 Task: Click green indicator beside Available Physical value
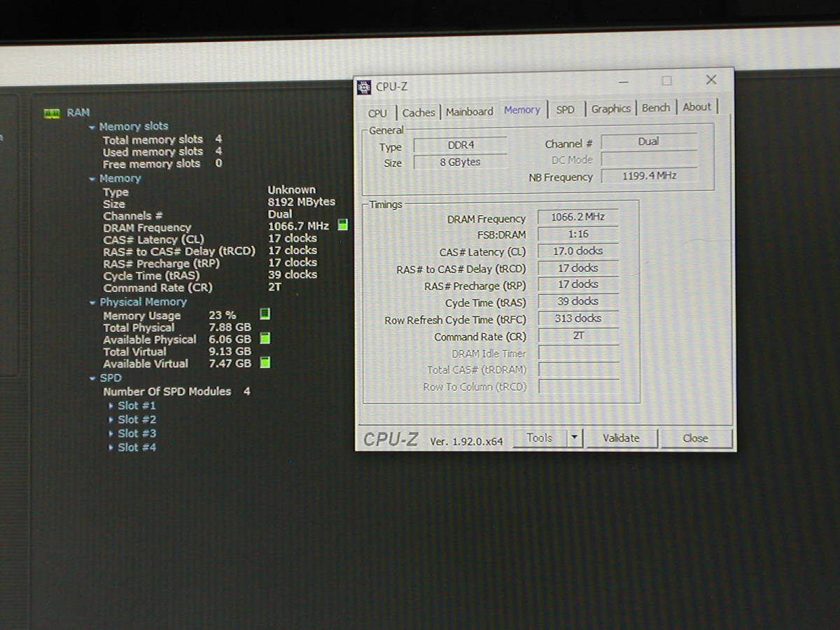[265, 339]
